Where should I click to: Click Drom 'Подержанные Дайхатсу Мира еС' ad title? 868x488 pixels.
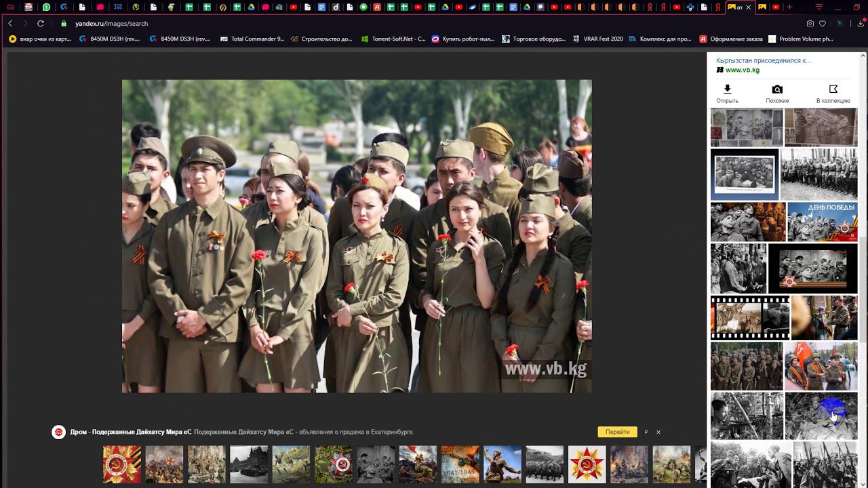tap(131, 432)
